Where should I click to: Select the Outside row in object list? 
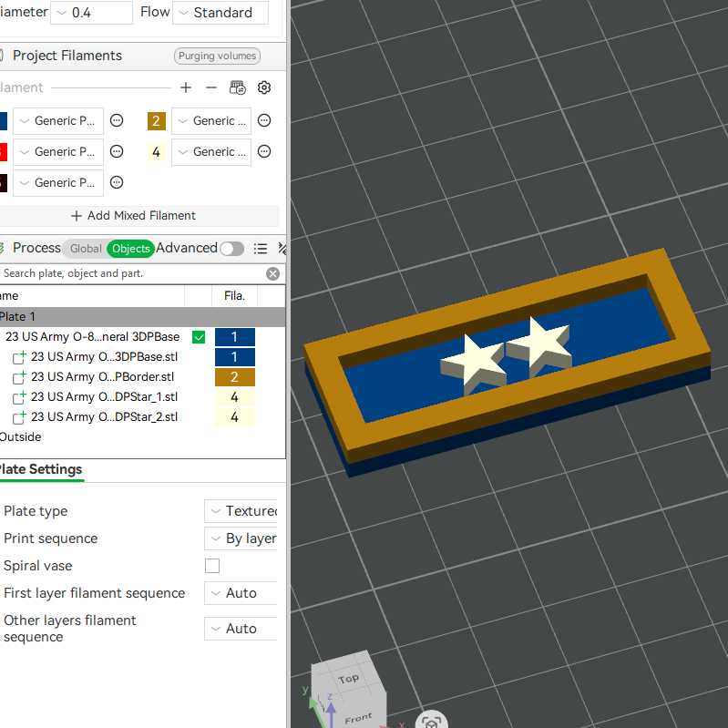pyautogui.click(x=20, y=437)
